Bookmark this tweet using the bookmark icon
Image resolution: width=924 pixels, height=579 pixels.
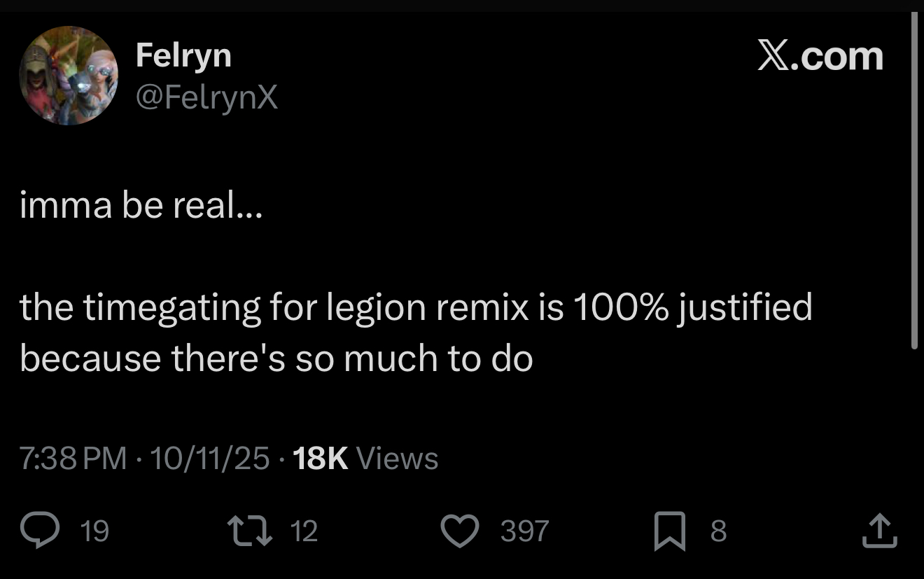click(x=670, y=531)
